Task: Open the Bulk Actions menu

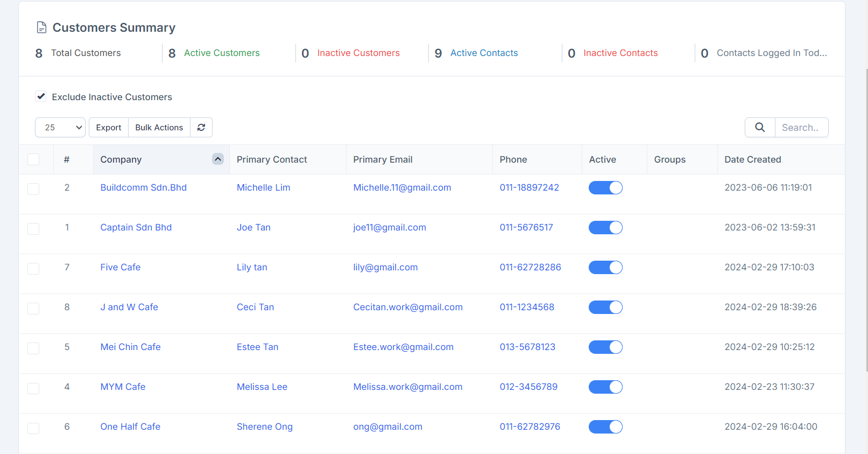Action: 159,128
